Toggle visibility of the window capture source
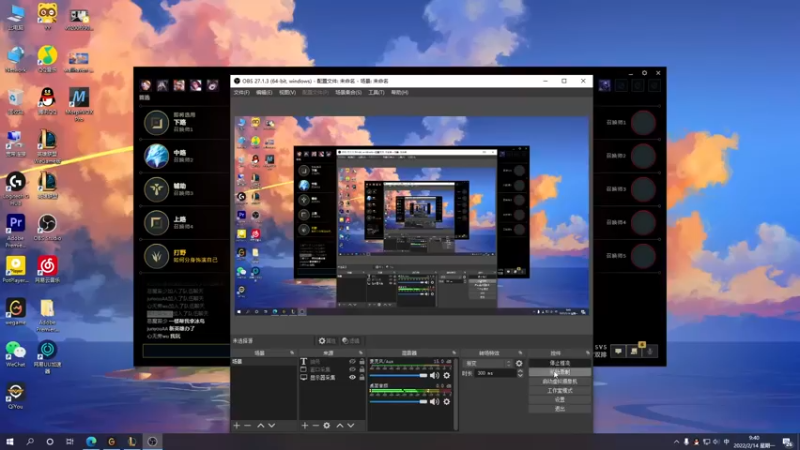800x450 pixels. (352, 369)
